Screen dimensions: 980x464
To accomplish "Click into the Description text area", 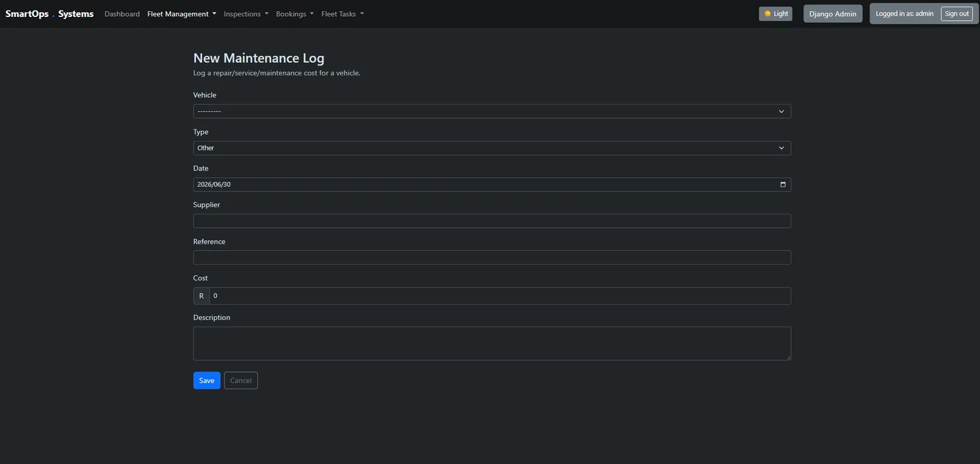I will tap(492, 344).
